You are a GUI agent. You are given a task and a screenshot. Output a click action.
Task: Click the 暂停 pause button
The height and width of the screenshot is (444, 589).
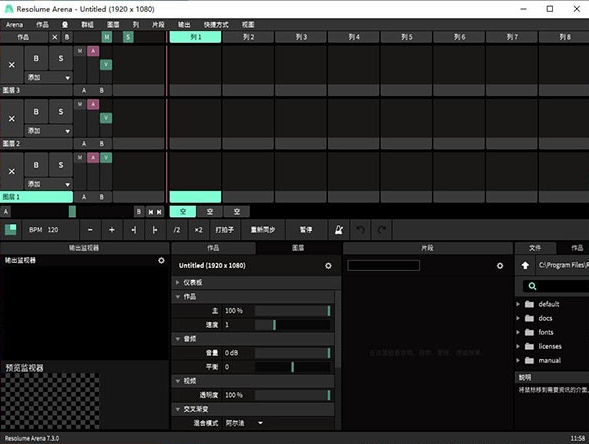click(306, 230)
